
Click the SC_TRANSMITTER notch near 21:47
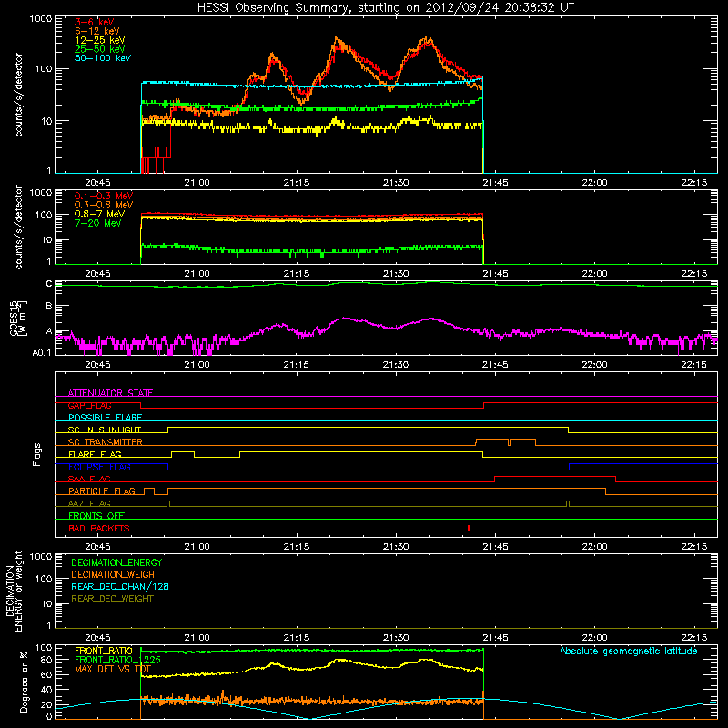coord(510,442)
